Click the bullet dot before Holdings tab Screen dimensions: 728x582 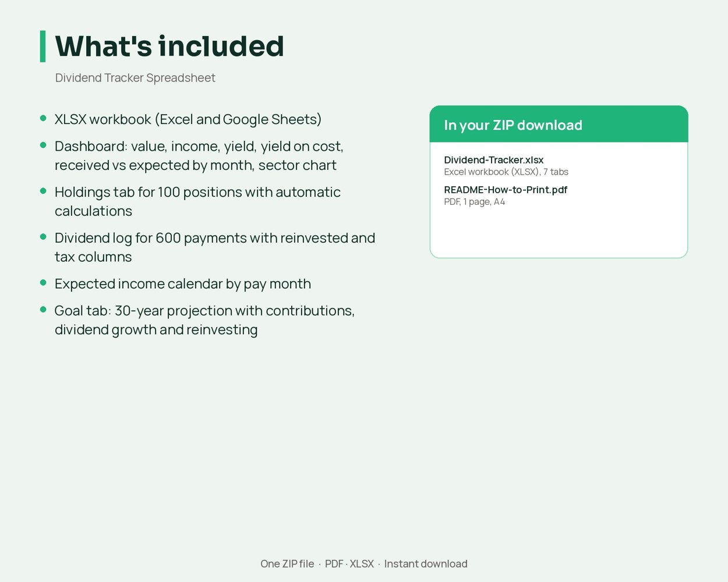coord(43,191)
